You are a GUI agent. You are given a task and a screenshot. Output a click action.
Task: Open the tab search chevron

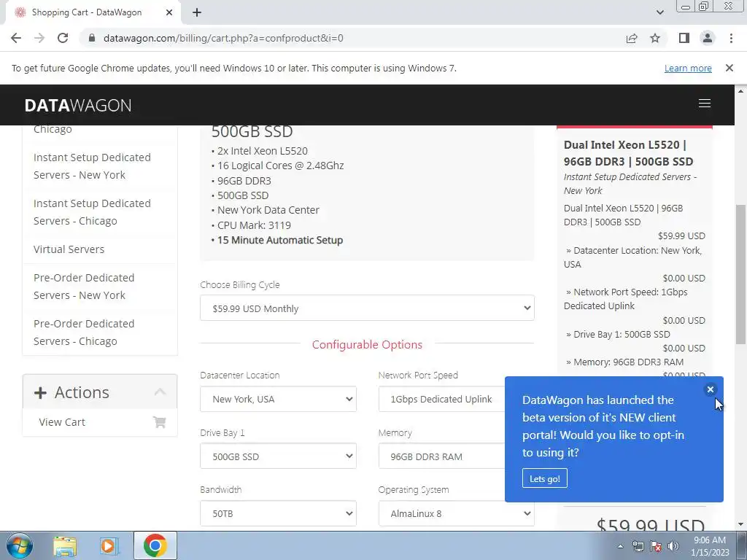[x=659, y=12]
